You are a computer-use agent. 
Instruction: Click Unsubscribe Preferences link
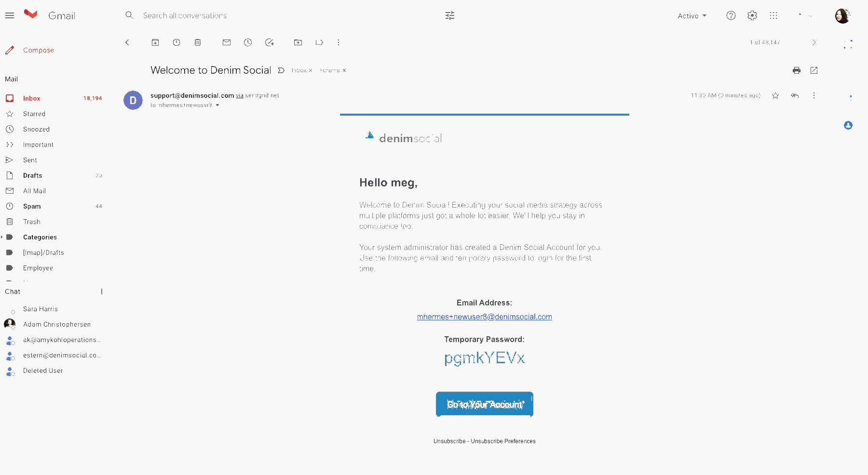coord(503,441)
